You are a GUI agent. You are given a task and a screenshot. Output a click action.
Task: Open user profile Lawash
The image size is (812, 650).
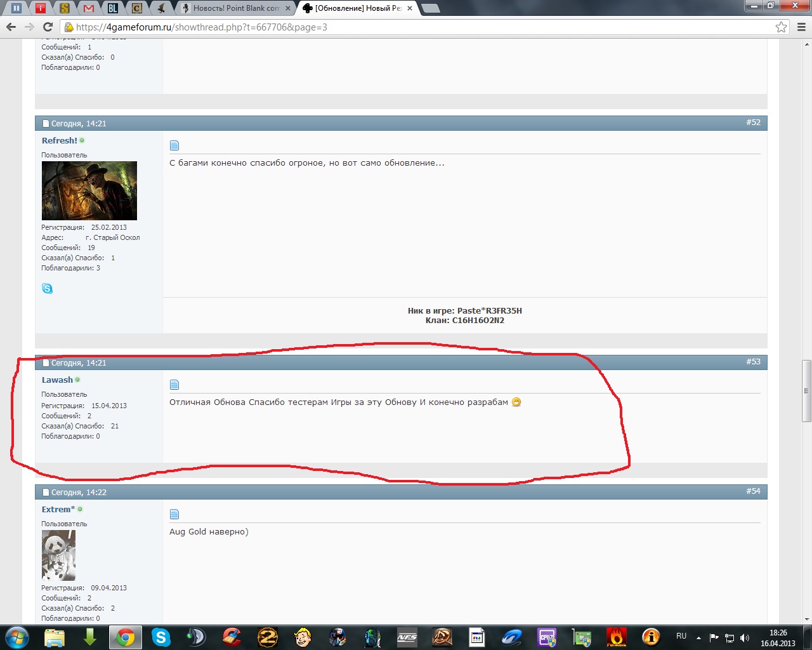57,380
